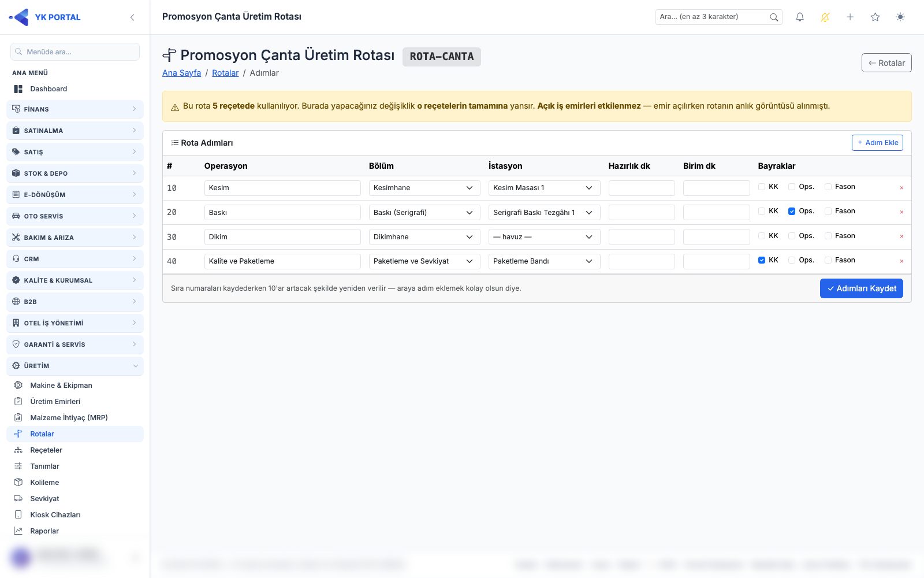Enable KK checkbox for Kesim step
Image resolution: width=924 pixels, height=578 pixels.
click(x=762, y=187)
